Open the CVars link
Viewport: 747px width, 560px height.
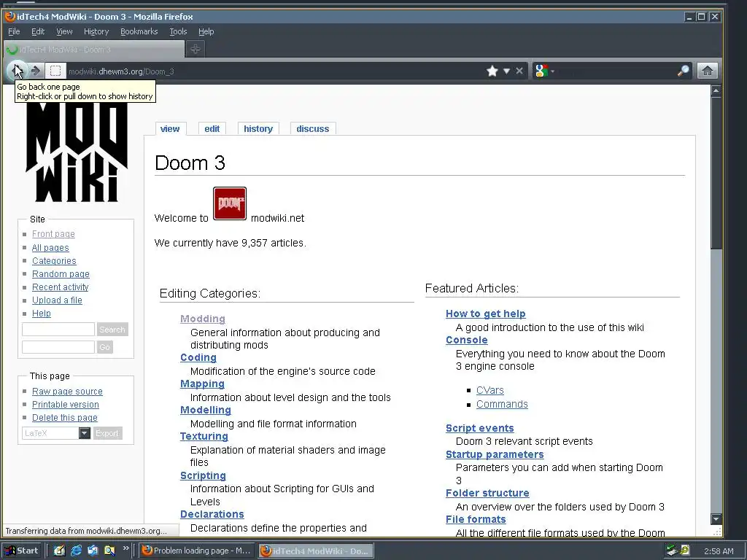(489, 390)
